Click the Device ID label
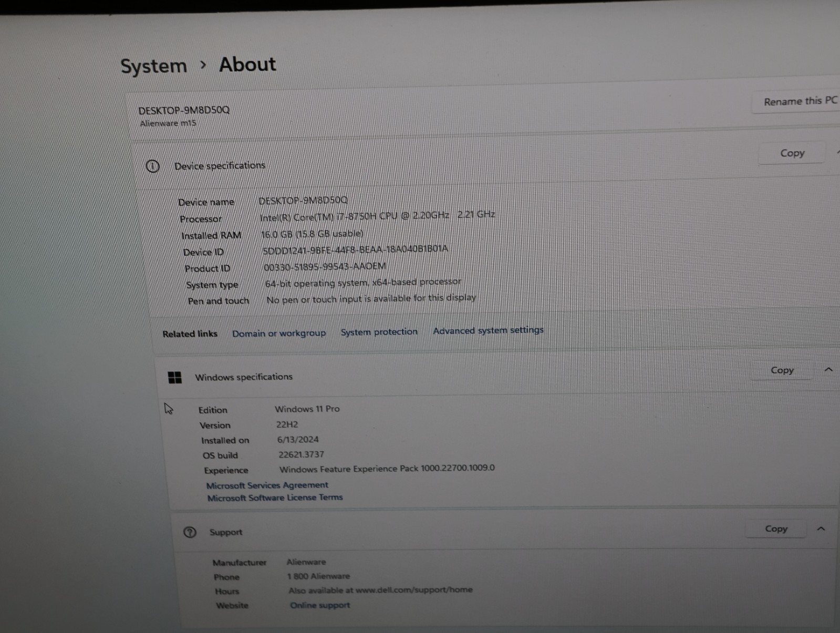The width and height of the screenshot is (840, 633). point(203,253)
